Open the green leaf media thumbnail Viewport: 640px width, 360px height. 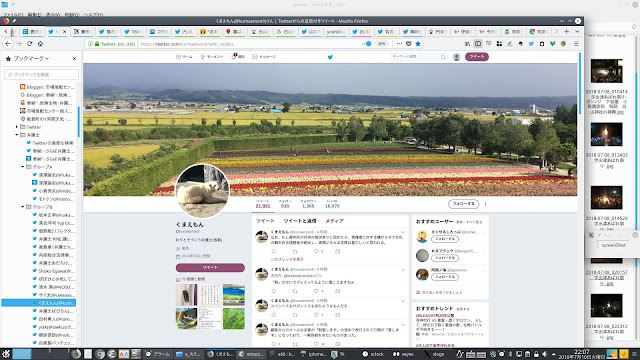234,318
